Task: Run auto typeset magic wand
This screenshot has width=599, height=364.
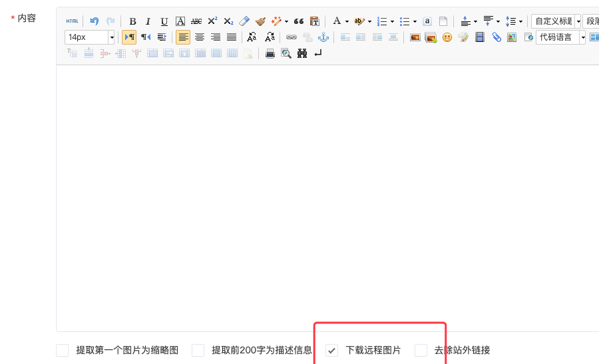Action: [x=276, y=21]
